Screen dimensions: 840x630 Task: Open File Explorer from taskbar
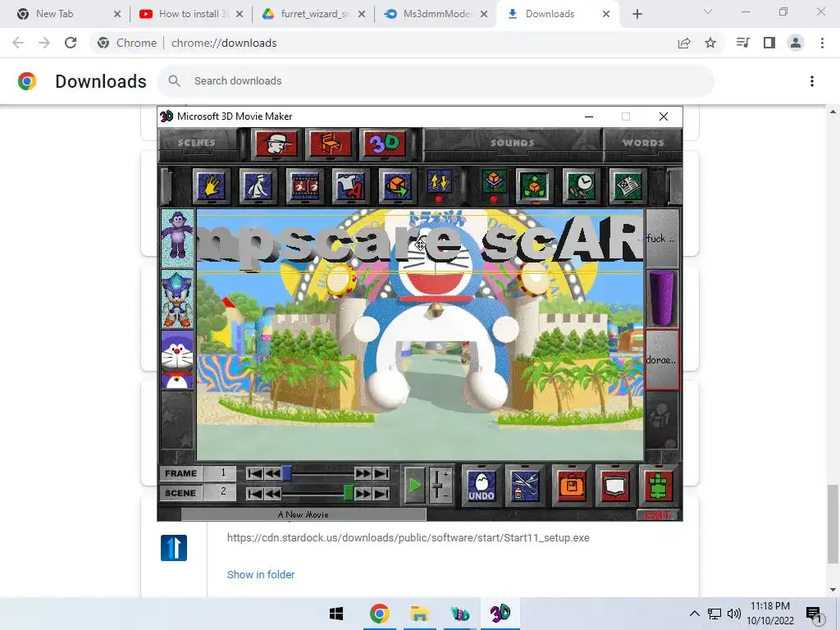click(x=419, y=614)
